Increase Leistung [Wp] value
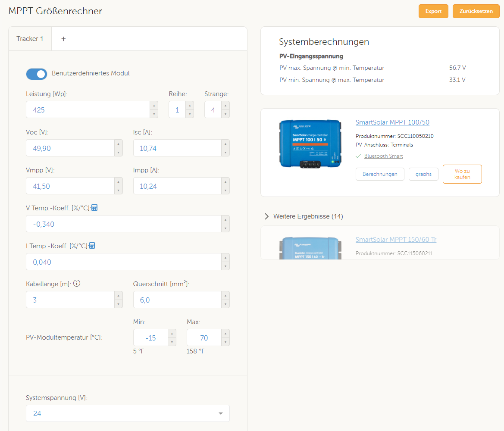 coord(154,106)
